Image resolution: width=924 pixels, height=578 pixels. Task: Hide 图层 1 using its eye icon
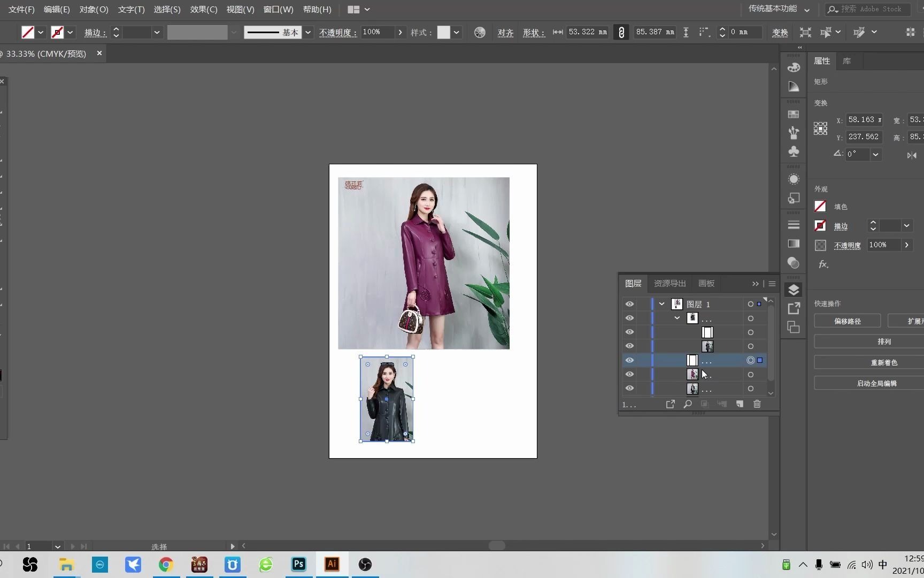[x=629, y=304]
